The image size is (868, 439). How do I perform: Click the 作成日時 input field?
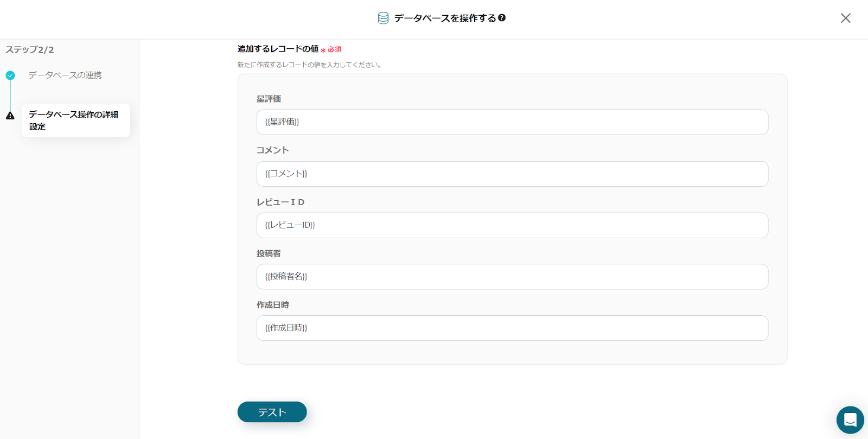coord(512,328)
